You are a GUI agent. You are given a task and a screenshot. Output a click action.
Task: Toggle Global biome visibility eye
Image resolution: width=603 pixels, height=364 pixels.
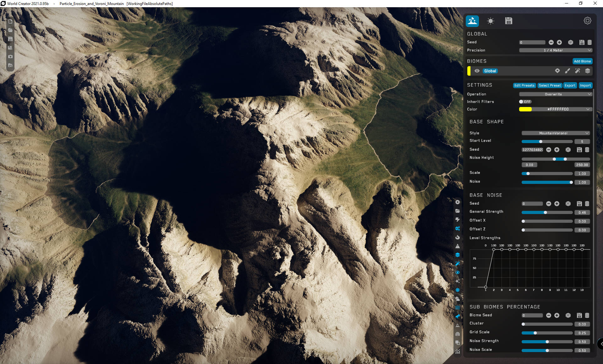[477, 71]
